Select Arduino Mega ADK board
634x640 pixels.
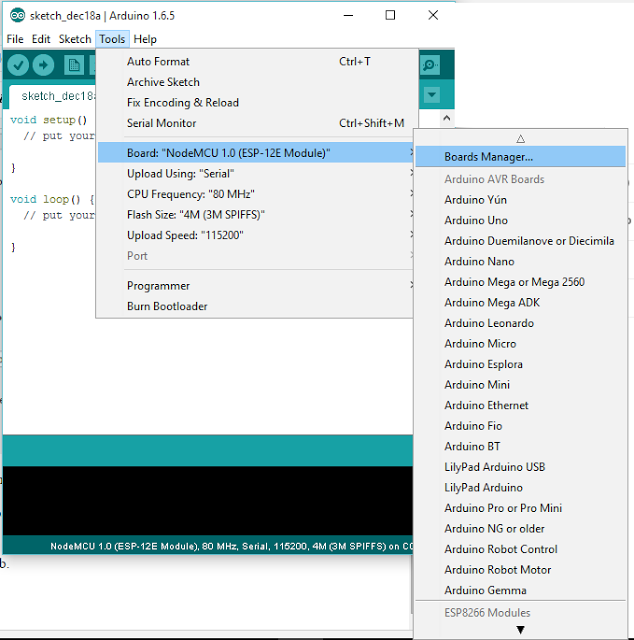(521, 302)
